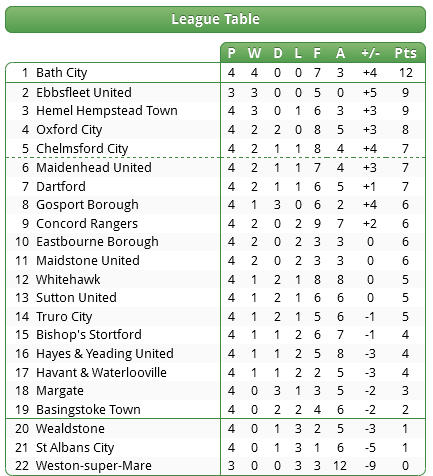
Task: Click the Whitehawk team name
Action: (x=68, y=279)
